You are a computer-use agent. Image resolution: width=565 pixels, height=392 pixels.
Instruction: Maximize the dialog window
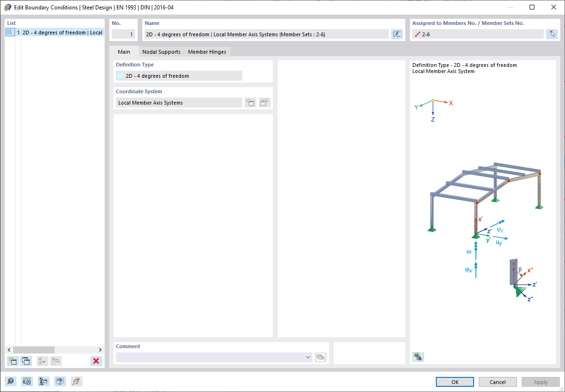pyautogui.click(x=532, y=7)
